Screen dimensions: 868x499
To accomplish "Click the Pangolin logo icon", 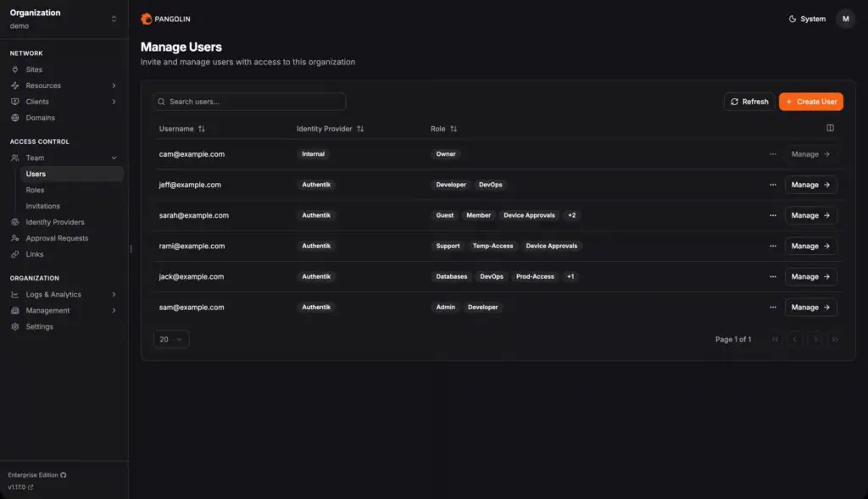I will (x=147, y=19).
